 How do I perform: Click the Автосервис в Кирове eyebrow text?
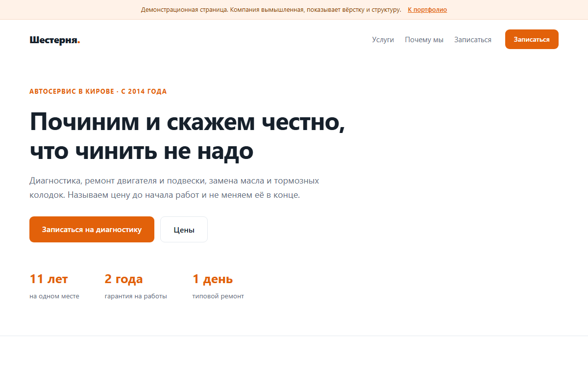(98, 92)
